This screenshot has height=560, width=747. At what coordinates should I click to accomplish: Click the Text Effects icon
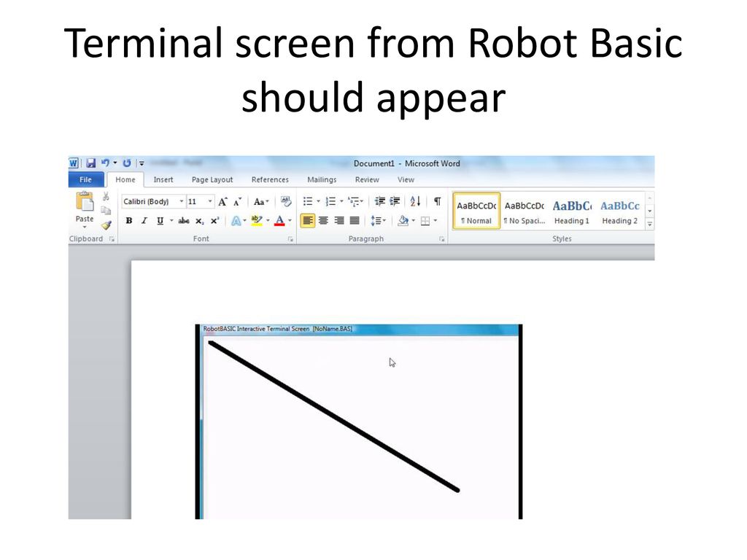coord(236,221)
